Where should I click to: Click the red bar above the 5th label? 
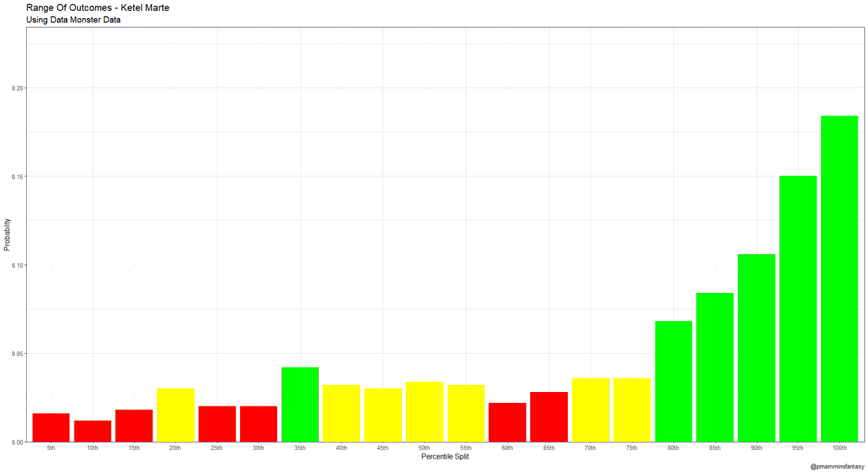[x=51, y=427]
